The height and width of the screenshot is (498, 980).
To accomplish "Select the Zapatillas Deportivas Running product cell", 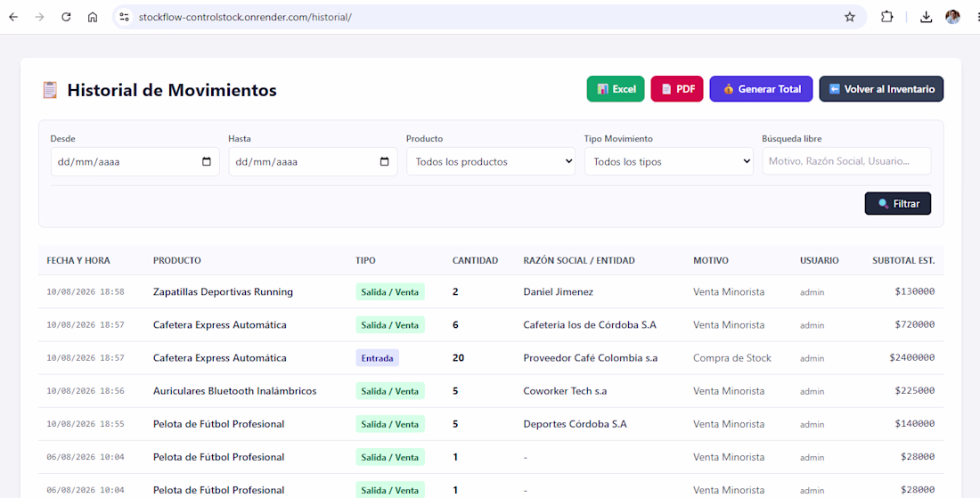I will (223, 292).
